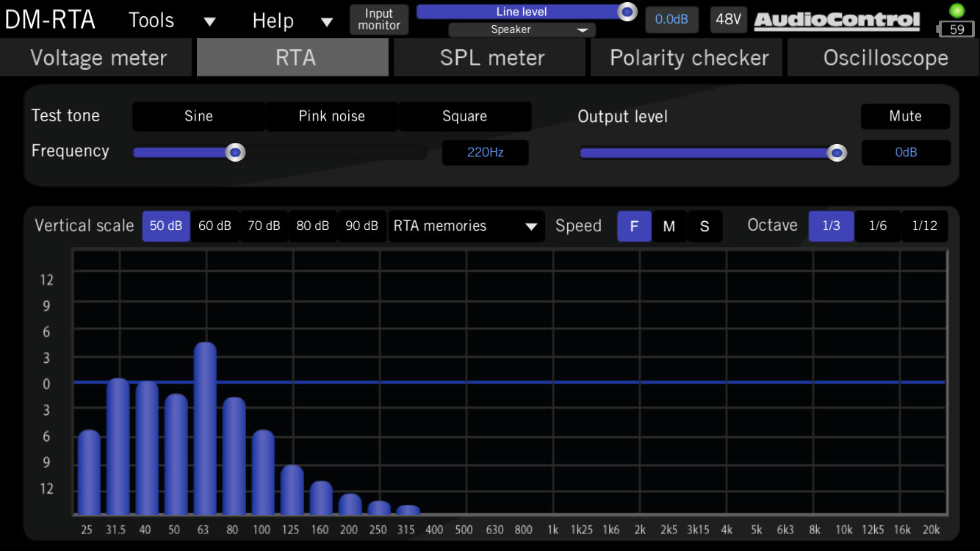This screenshot has width=980, height=551.
Task: Click the battery level icon
Action: [x=955, y=29]
